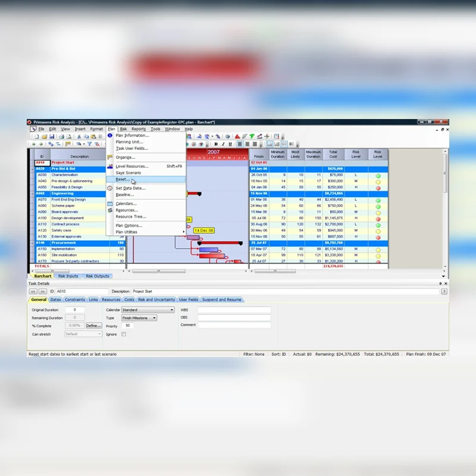Open the Type dropdown showing Finish Milestone
Viewport: 476px width, 476px height.
(154, 318)
